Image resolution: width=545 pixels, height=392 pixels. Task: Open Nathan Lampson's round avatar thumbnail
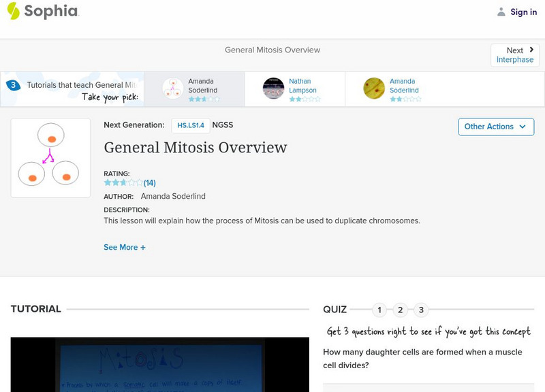point(273,88)
